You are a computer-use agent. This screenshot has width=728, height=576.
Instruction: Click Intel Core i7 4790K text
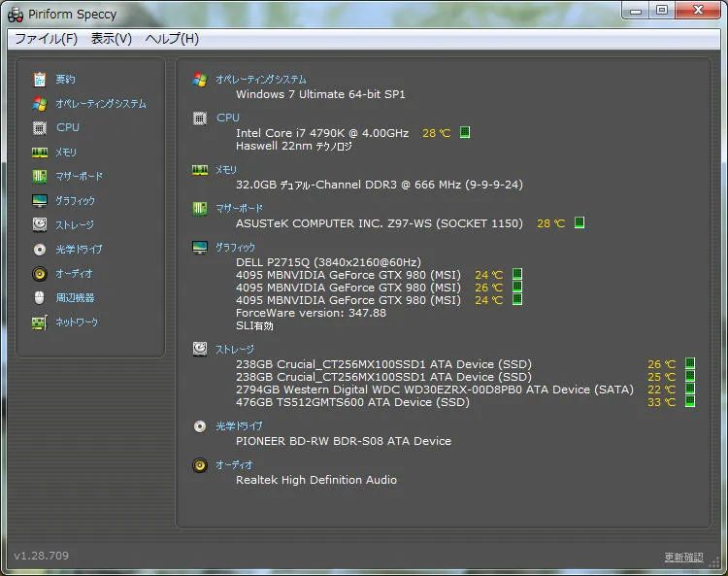click(x=322, y=133)
